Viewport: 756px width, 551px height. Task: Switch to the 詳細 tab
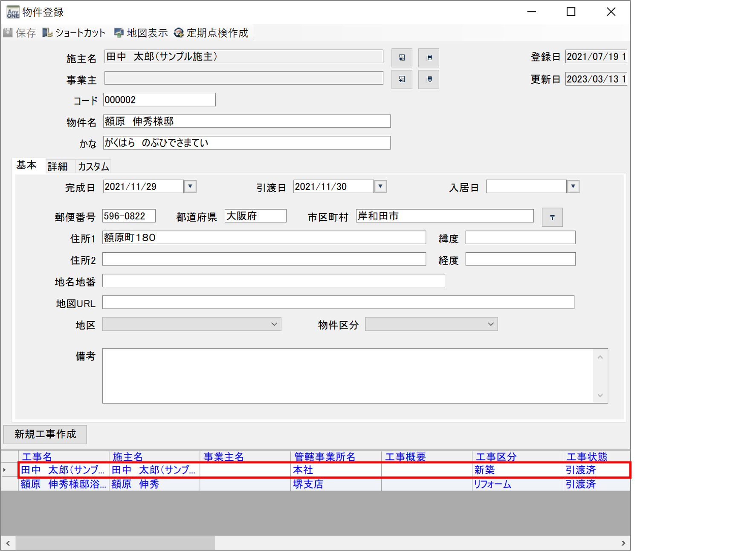58,166
